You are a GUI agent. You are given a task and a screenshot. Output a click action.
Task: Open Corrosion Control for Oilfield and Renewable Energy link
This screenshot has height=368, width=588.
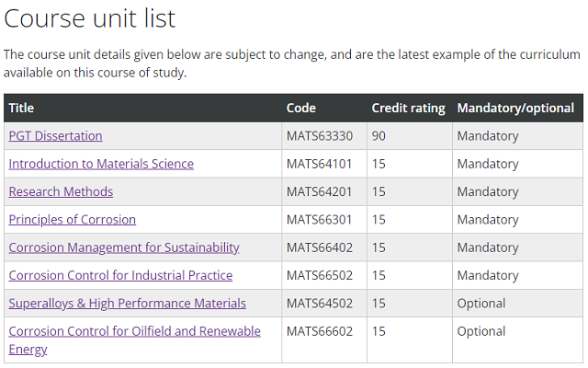[135, 340]
